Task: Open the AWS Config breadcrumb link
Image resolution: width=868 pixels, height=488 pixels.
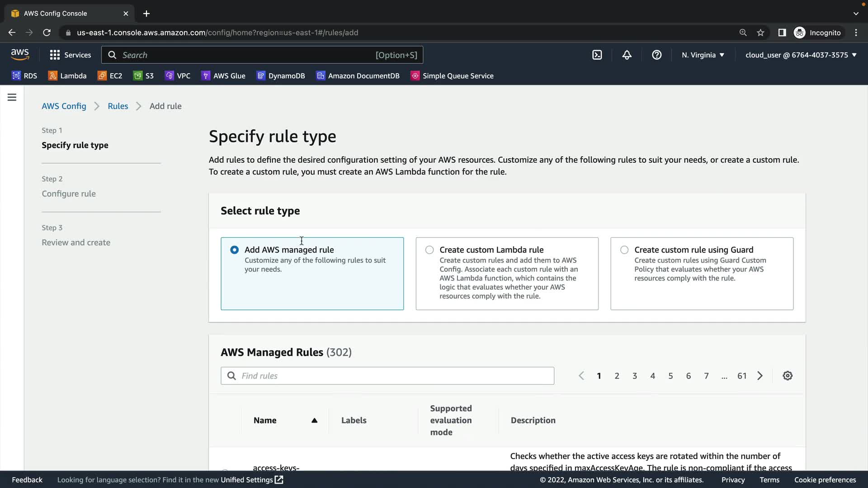Action: pyautogui.click(x=64, y=106)
